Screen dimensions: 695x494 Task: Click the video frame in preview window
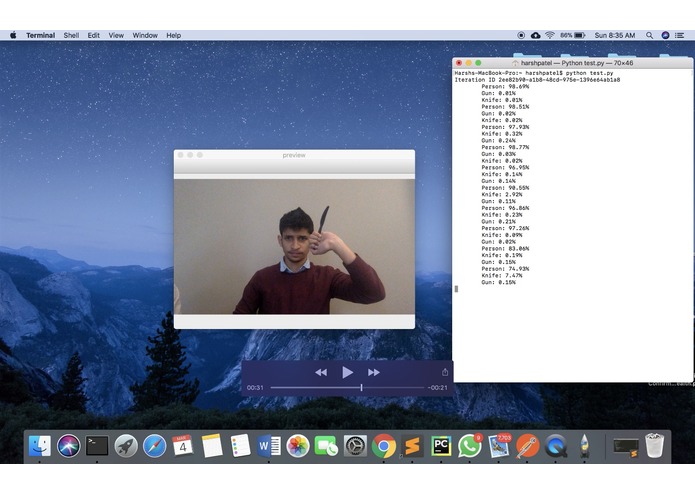tap(294, 246)
